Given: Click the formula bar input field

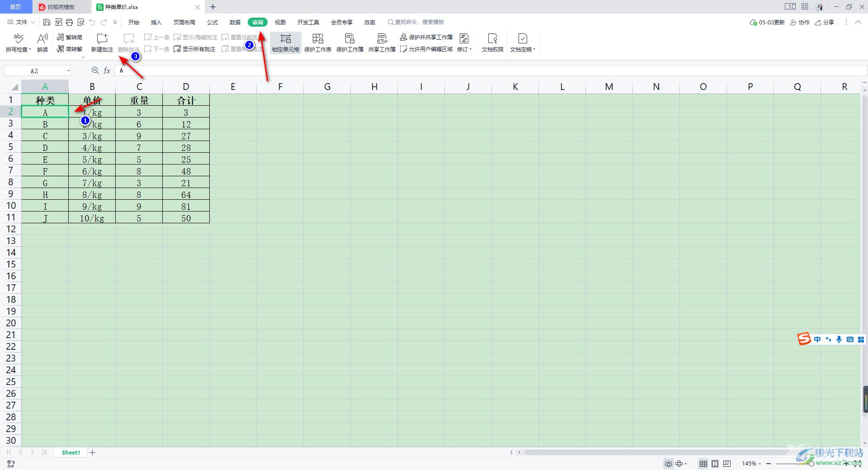Looking at the screenshot, I should (x=491, y=70).
